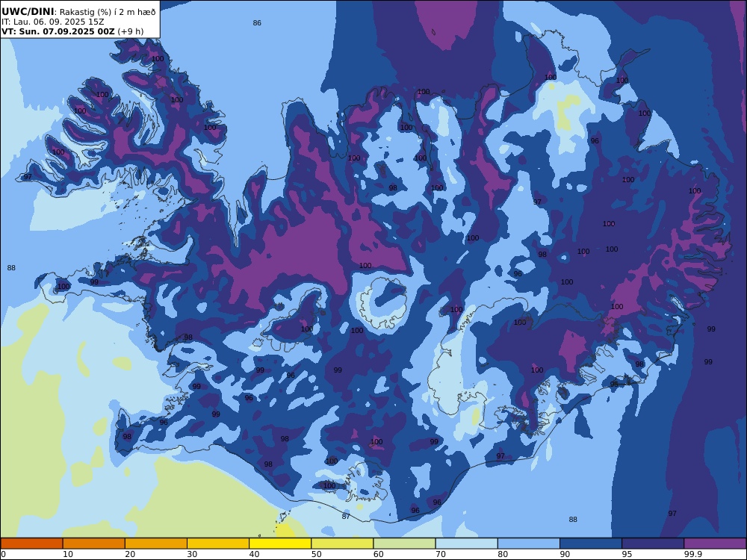Click the legend tick label '30'

pyautogui.click(x=192, y=554)
